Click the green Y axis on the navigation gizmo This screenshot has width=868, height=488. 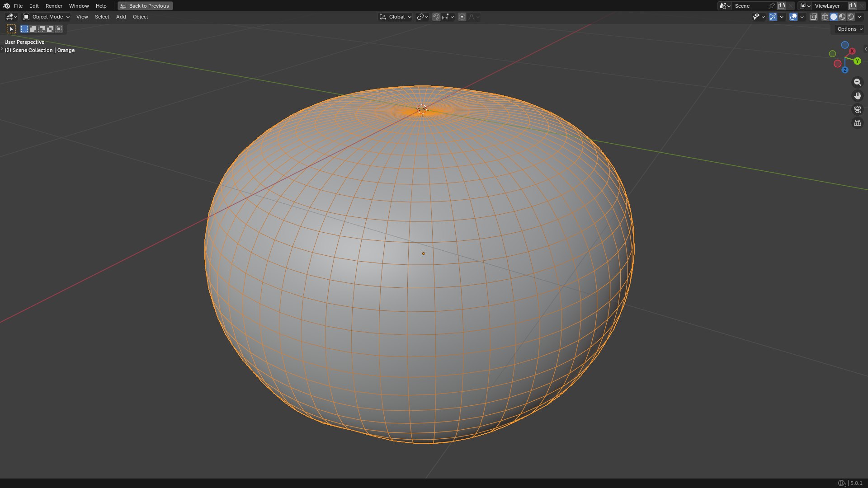[857, 61]
